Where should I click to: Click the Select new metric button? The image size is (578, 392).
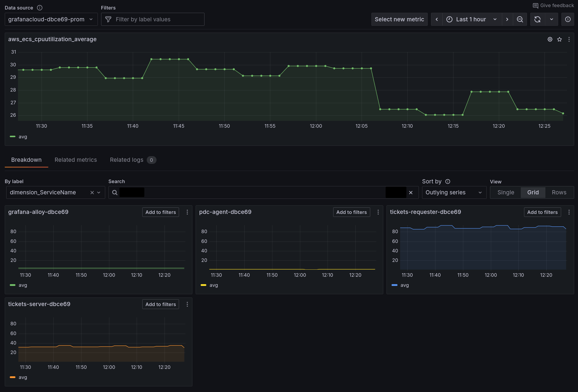pos(399,19)
